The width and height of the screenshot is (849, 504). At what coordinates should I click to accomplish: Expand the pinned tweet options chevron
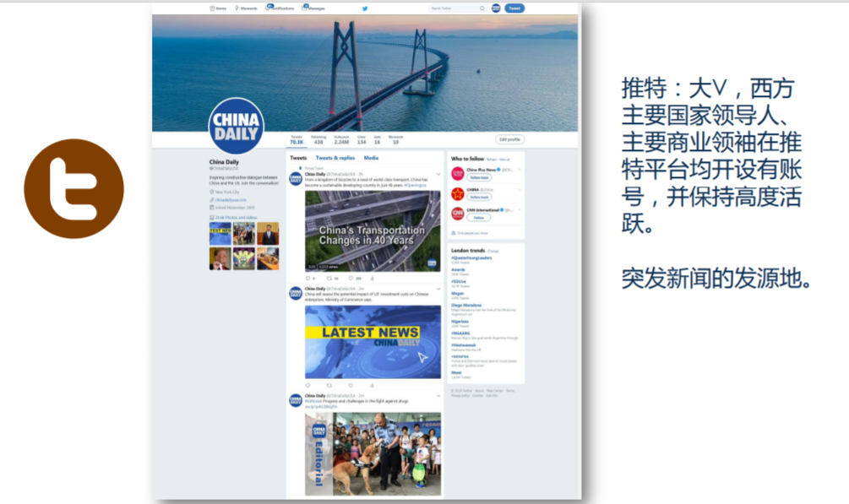[x=438, y=174]
